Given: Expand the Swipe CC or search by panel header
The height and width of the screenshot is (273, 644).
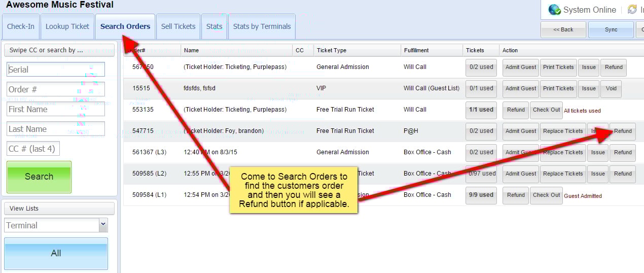Looking at the screenshot, I should (59, 50).
